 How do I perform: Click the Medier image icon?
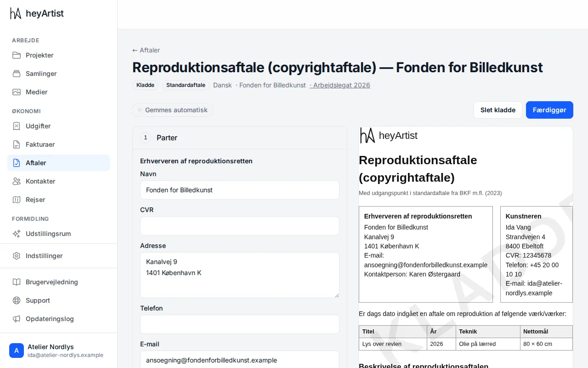point(17,92)
